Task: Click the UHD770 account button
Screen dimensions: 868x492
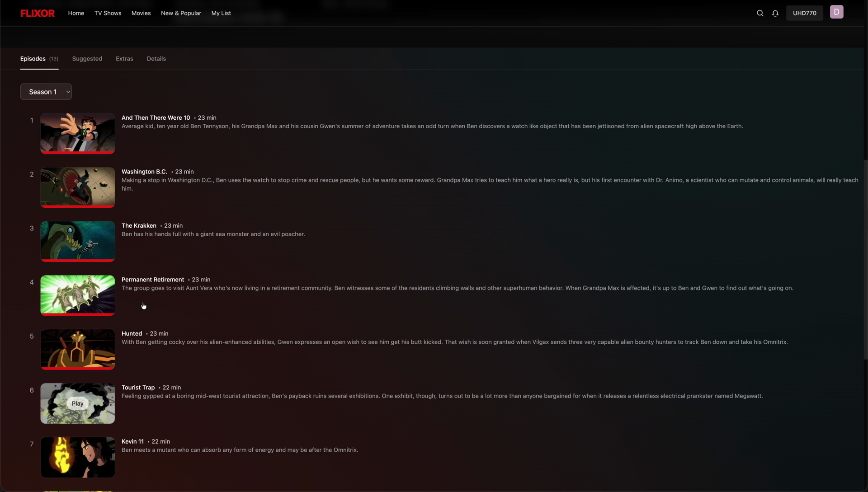Action: [x=805, y=13]
